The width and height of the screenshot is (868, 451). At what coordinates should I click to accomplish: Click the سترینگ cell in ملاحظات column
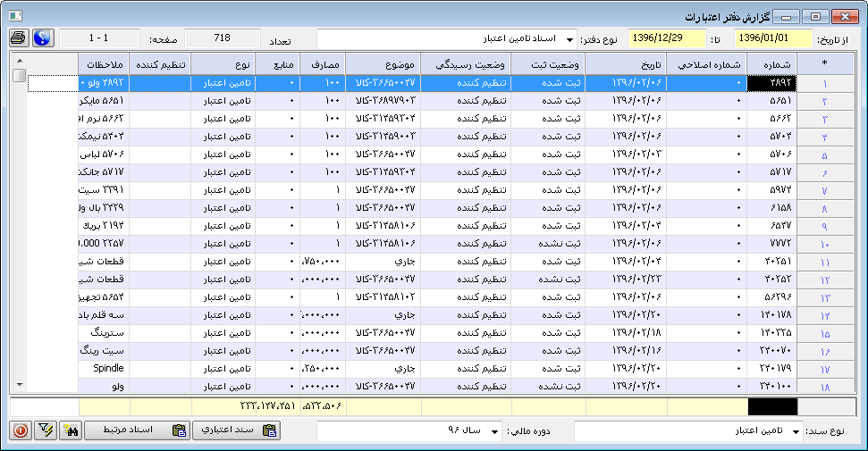click(x=104, y=332)
